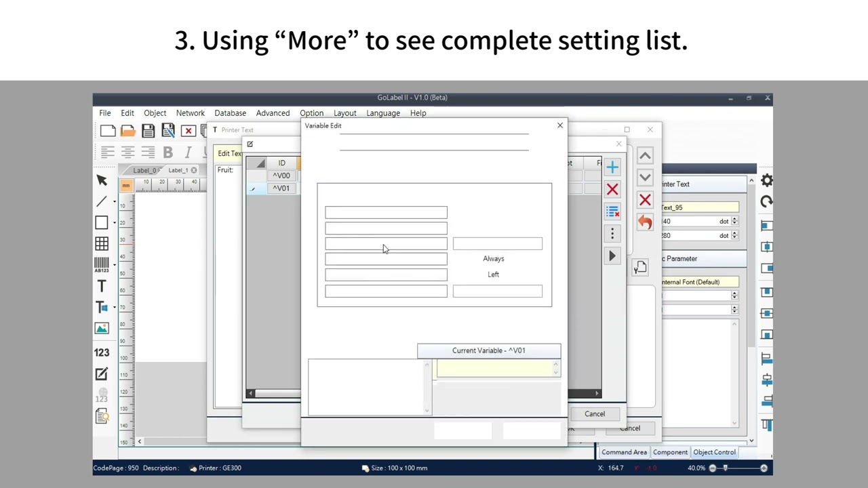
Task: Toggle the mm ruler unit button
Action: pos(125,185)
